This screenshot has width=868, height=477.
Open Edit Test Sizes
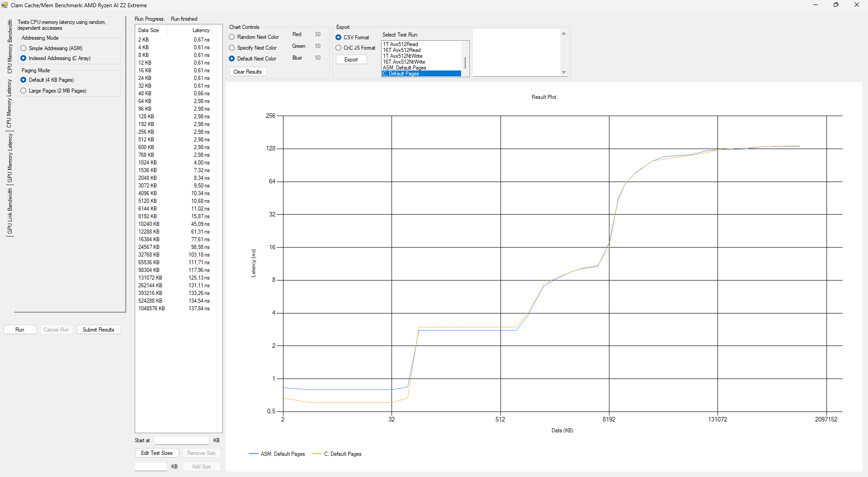156,453
